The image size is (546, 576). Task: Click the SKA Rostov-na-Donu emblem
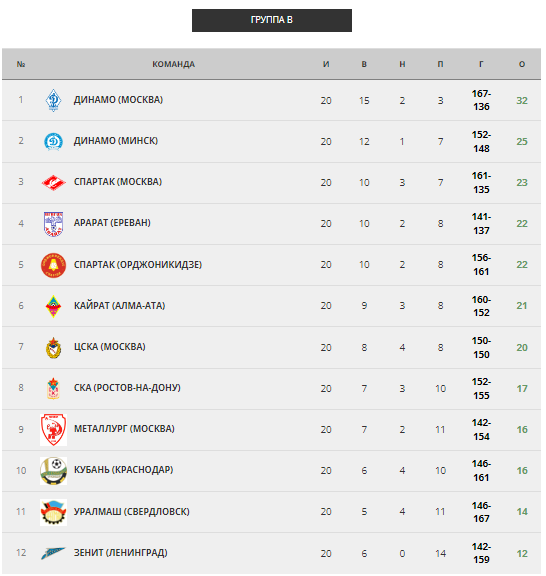coord(53,388)
